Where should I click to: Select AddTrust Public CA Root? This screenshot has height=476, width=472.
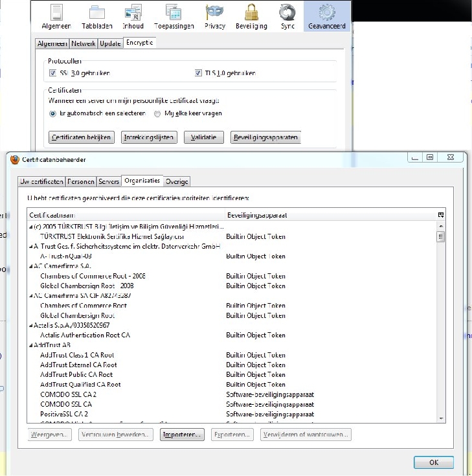[x=232, y=374]
